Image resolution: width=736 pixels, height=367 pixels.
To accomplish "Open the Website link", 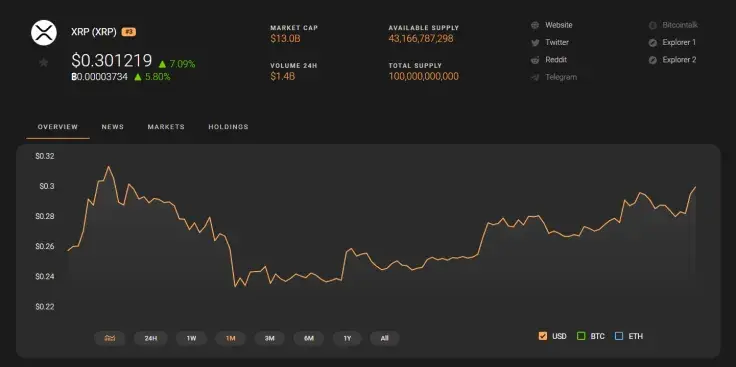I will coord(559,25).
